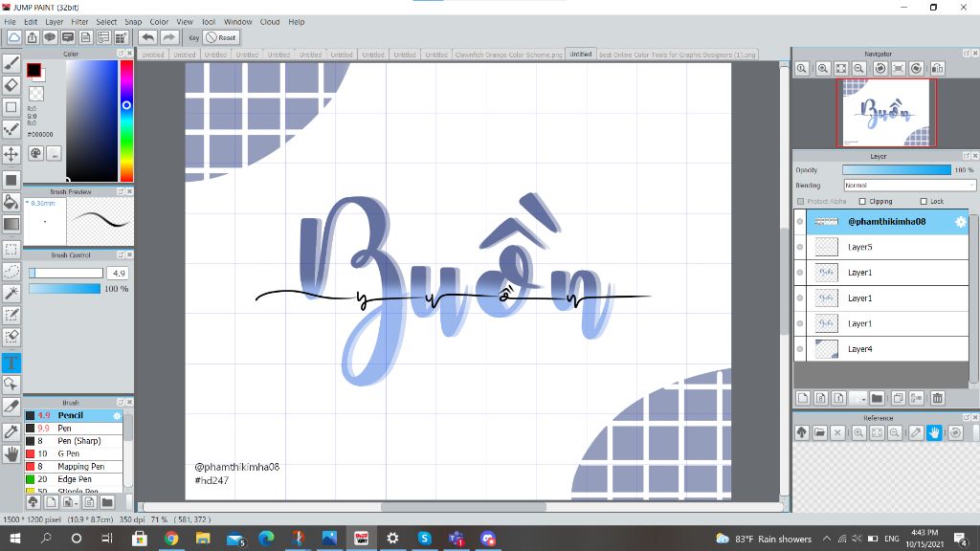Select the Eraser tool

11,85
